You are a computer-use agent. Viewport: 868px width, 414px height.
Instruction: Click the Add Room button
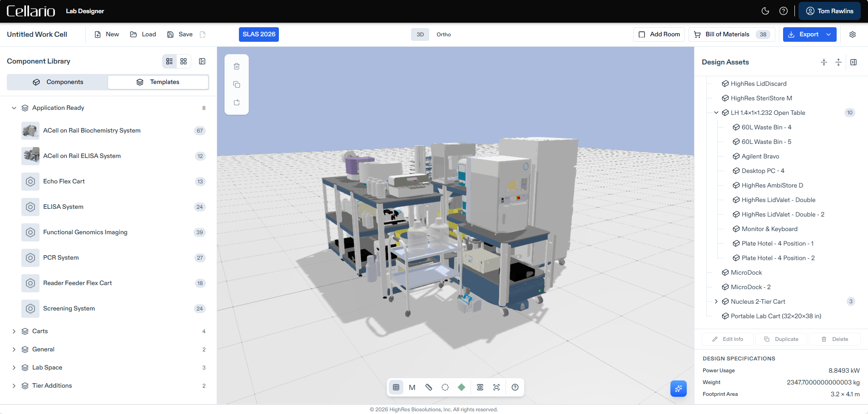pos(659,34)
